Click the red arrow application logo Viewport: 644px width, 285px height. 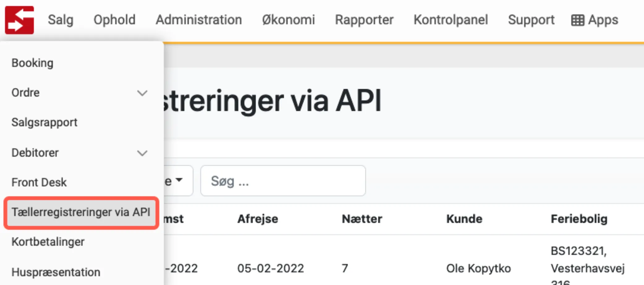point(19,19)
